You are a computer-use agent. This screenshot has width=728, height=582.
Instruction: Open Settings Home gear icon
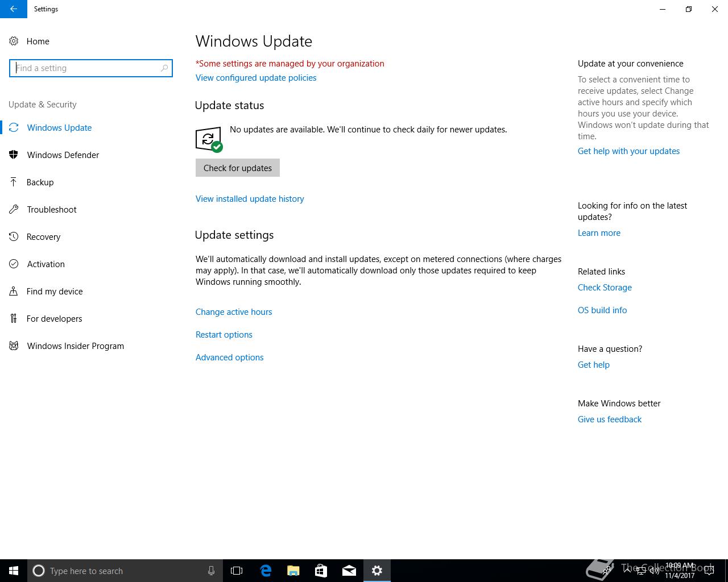pyautogui.click(x=14, y=41)
